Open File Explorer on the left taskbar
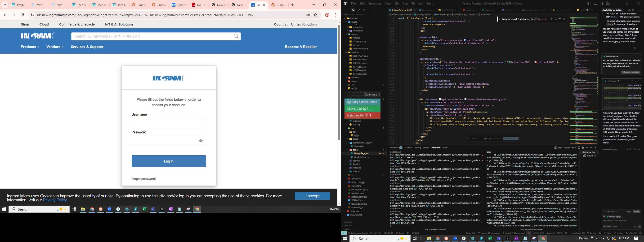 click(x=83, y=209)
